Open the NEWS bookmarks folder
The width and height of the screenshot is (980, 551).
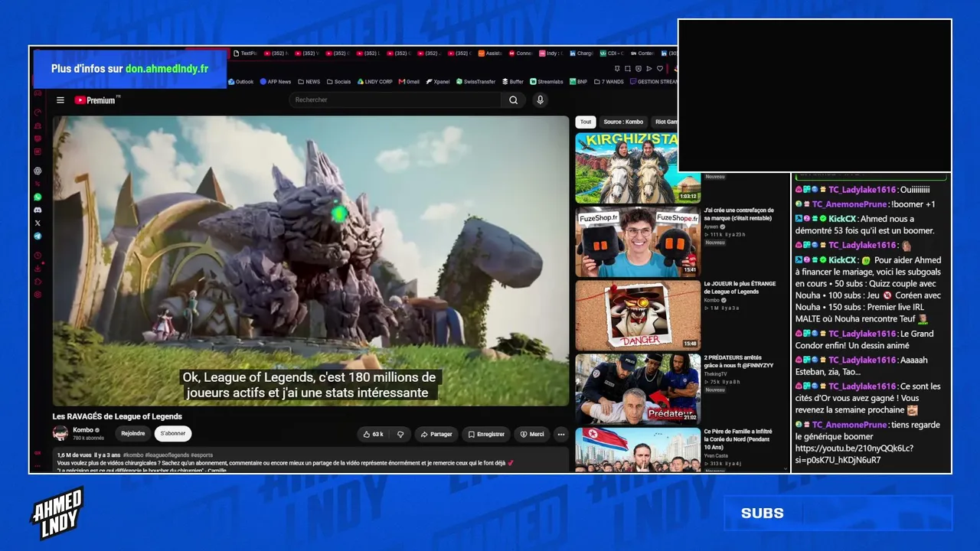point(309,81)
